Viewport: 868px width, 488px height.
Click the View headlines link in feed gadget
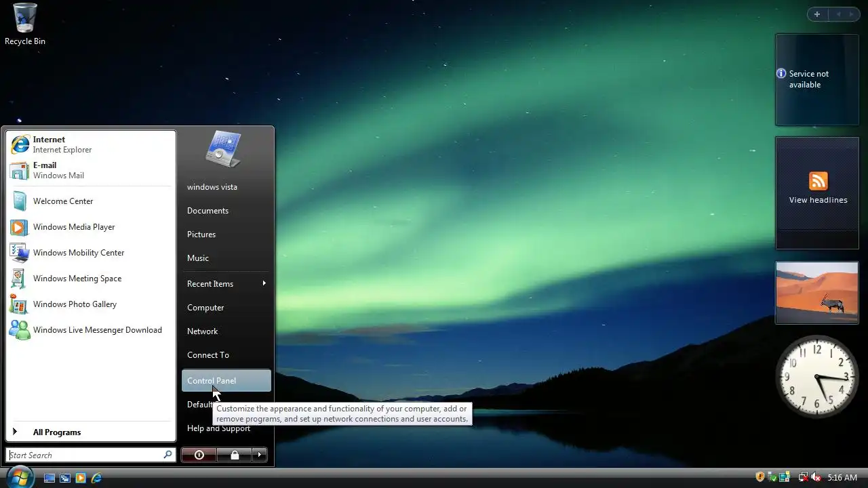[x=818, y=200]
